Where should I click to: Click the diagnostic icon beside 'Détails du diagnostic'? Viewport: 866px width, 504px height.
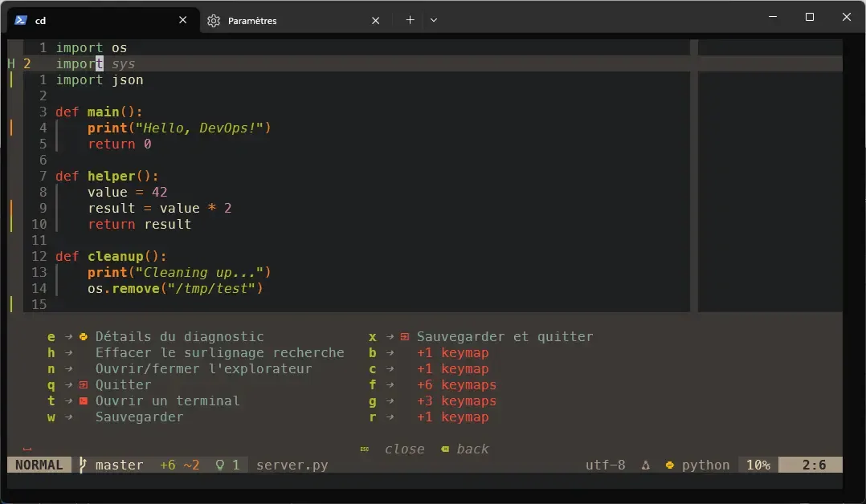(83, 336)
